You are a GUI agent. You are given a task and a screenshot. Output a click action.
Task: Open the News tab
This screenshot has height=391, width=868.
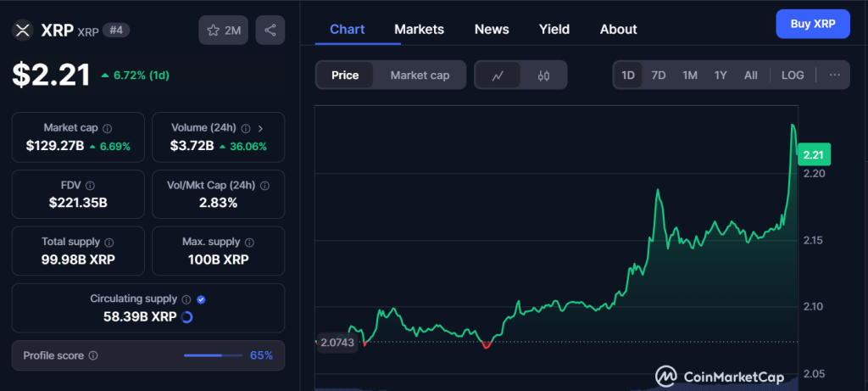pyautogui.click(x=492, y=30)
